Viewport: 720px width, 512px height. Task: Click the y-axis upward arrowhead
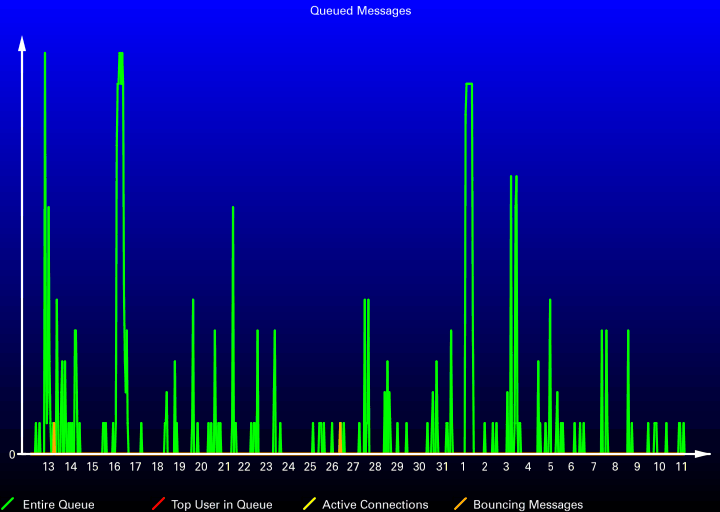point(22,43)
